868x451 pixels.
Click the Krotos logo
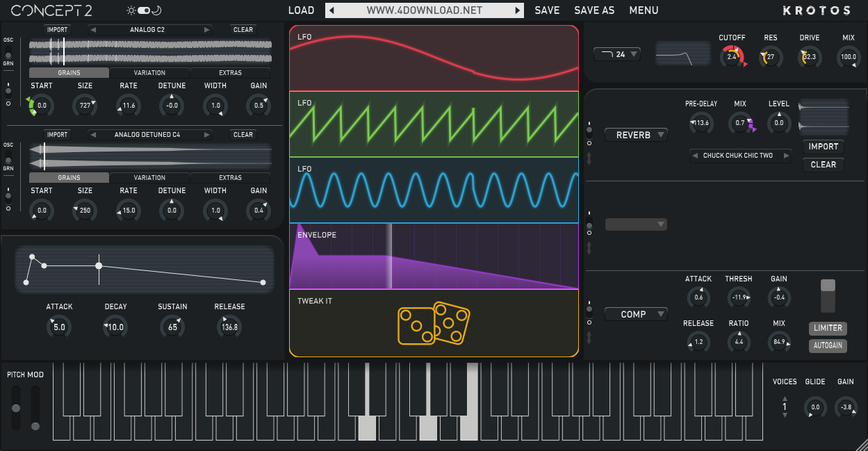click(x=817, y=10)
